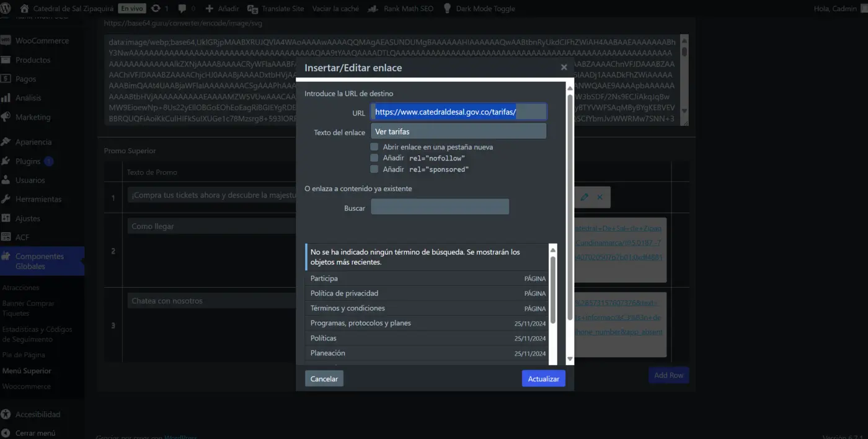Viewport: 868px width, 439px height.
Task: Click the updates refresh icon in admin bar
Action: pos(156,9)
